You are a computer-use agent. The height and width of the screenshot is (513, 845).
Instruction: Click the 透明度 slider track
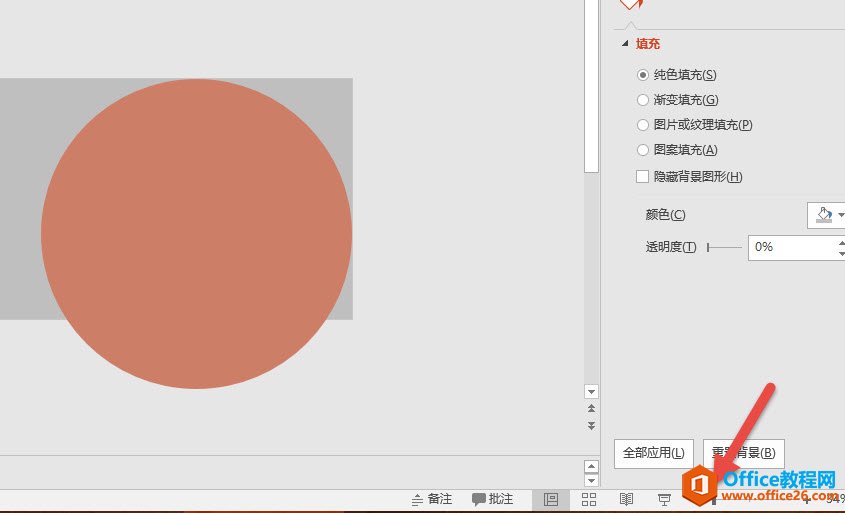click(724, 247)
